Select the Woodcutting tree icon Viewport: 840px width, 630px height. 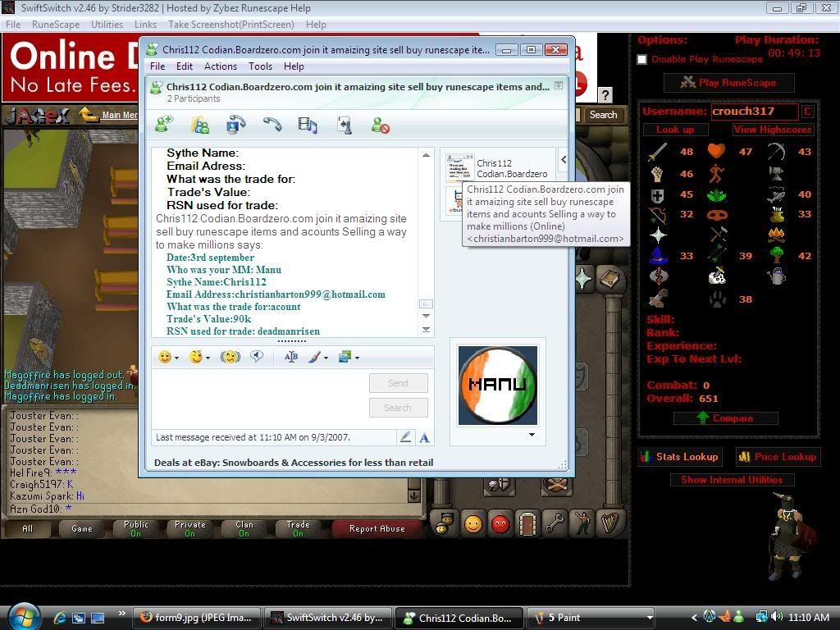[776, 255]
